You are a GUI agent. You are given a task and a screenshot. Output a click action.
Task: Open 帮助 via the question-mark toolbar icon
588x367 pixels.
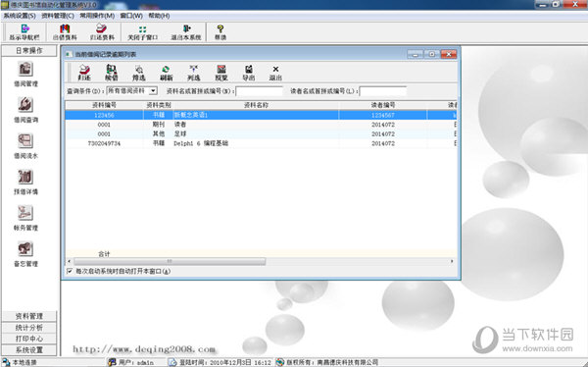pos(220,32)
